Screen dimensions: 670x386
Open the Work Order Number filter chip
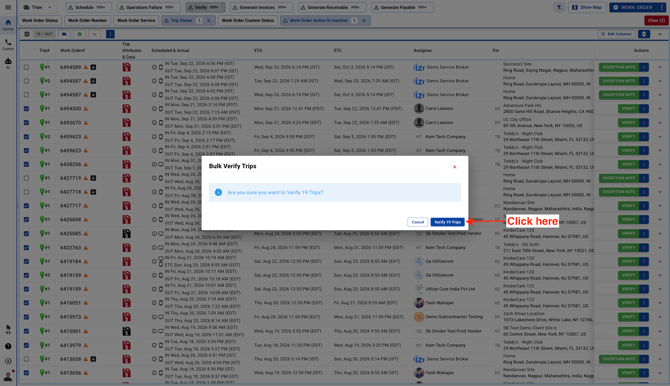[88, 21]
